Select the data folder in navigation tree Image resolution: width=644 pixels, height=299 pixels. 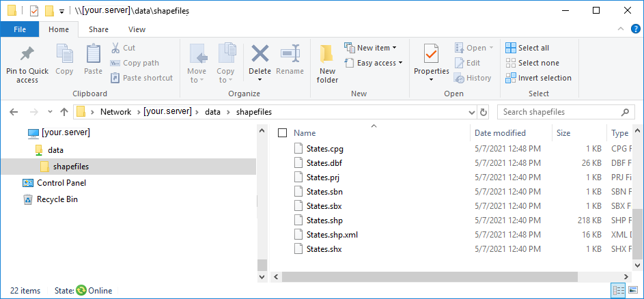[55, 149]
